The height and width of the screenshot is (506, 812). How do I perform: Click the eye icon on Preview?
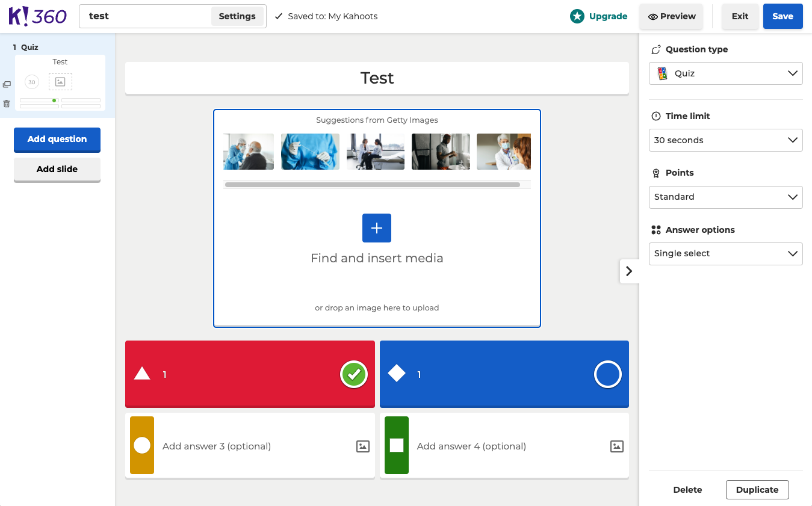tap(653, 17)
